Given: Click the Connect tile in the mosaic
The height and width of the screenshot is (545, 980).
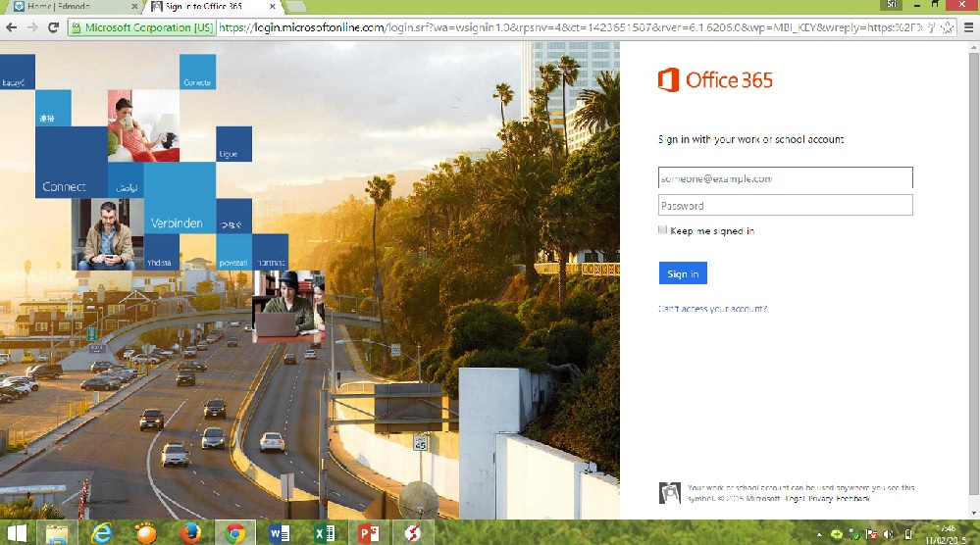Looking at the screenshot, I should pyautogui.click(x=71, y=163).
